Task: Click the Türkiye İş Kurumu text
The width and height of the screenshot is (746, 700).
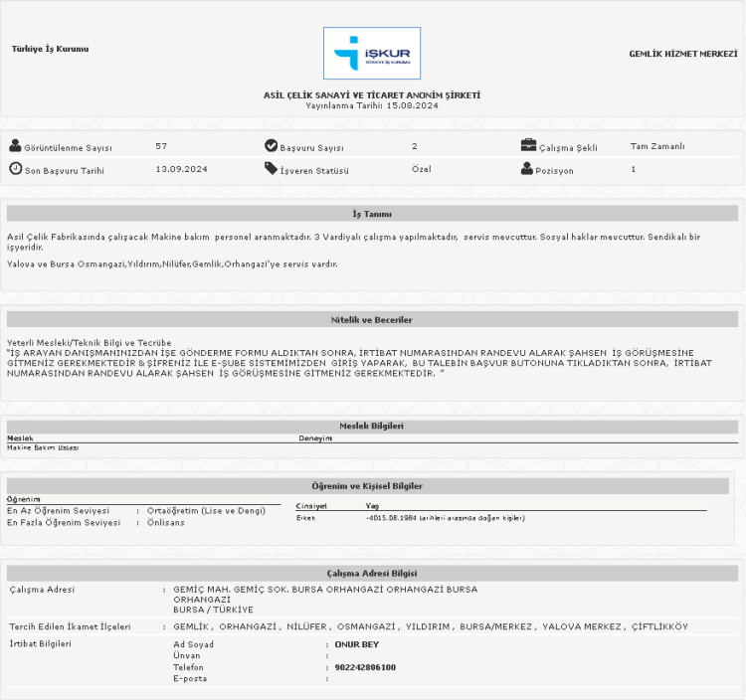Action: tap(50, 49)
